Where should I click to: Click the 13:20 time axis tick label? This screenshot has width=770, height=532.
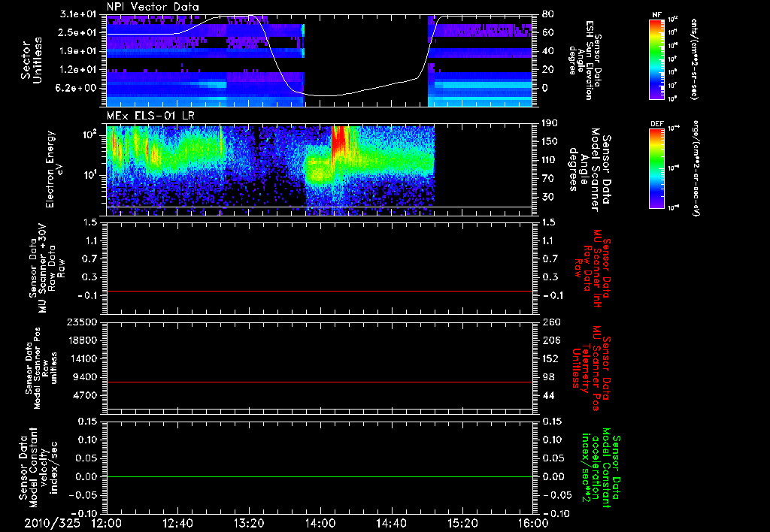249,523
